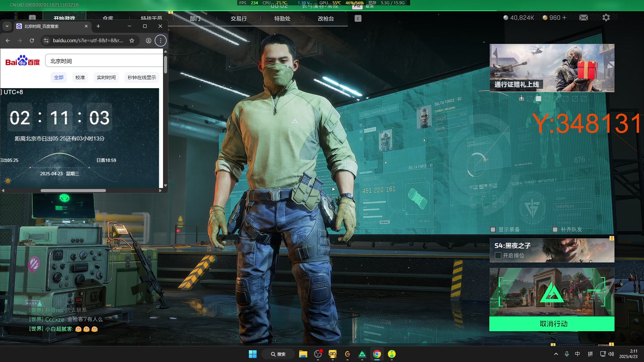Select 实时时间 filter tab
Screen dimensions: 644x362
click(106, 77)
